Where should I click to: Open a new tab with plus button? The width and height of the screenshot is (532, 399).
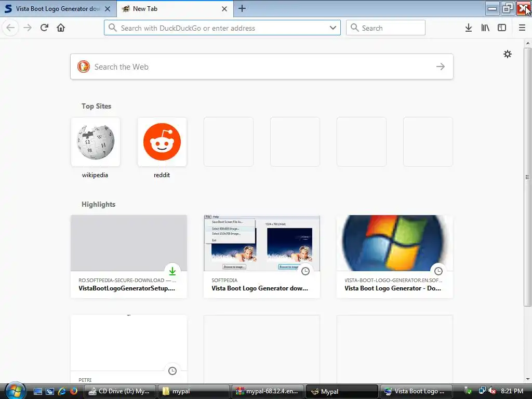click(242, 8)
